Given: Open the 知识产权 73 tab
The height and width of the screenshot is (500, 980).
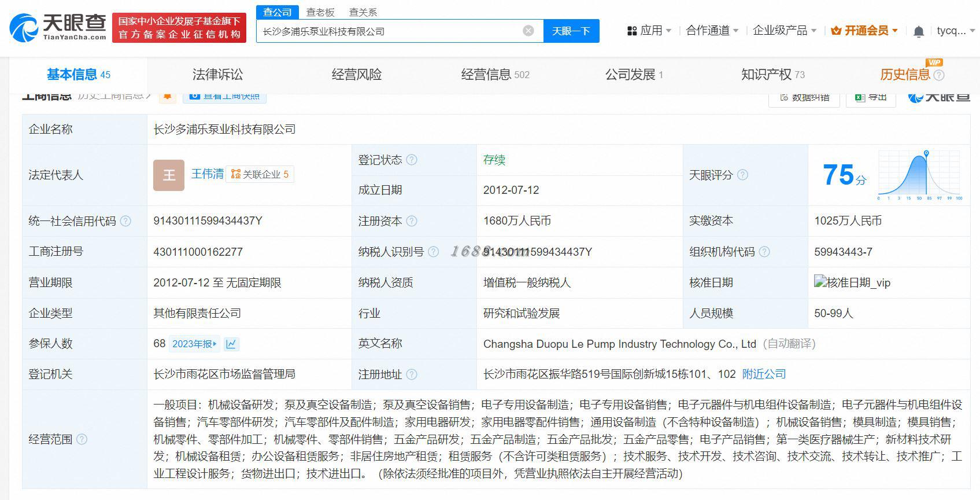Looking at the screenshot, I should click(x=773, y=75).
